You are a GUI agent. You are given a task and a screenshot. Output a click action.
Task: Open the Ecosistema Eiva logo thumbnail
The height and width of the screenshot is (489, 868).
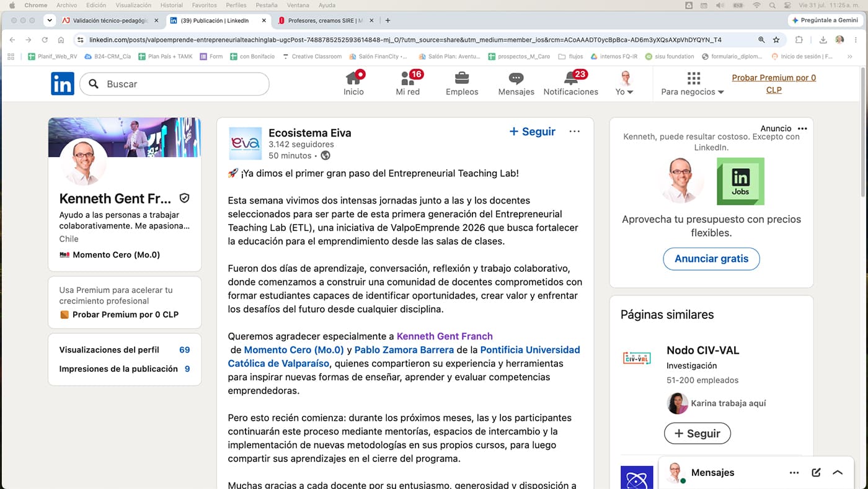coord(245,143)
